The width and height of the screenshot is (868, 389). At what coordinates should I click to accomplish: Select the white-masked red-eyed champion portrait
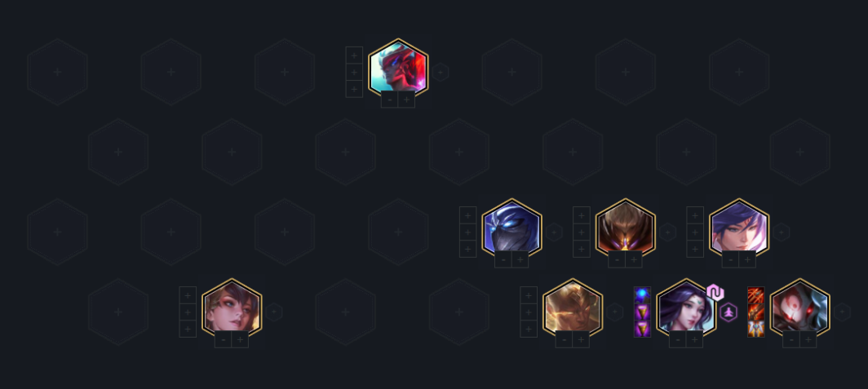coord(800,308)
